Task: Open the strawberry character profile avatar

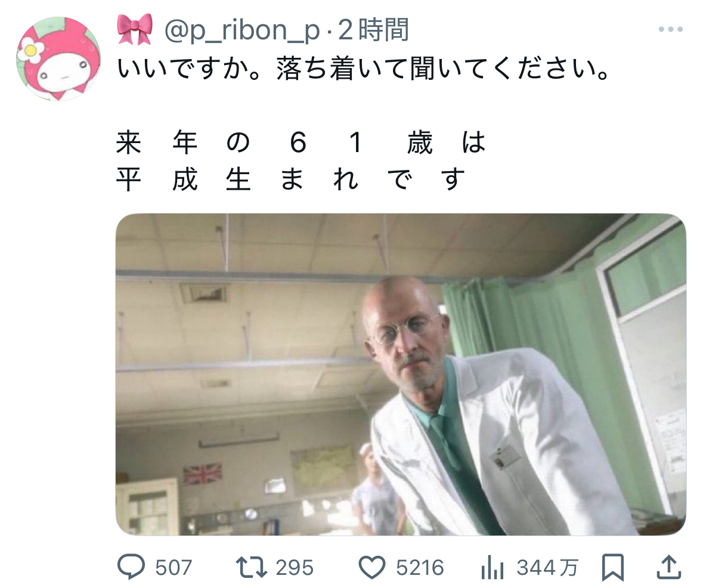Action: [58, 59]
